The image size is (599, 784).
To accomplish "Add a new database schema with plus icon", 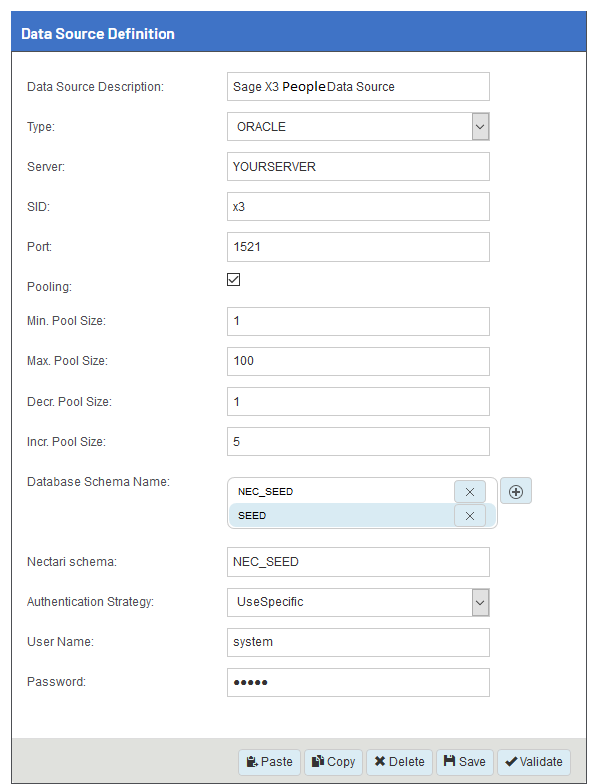I will coord(516,491).
